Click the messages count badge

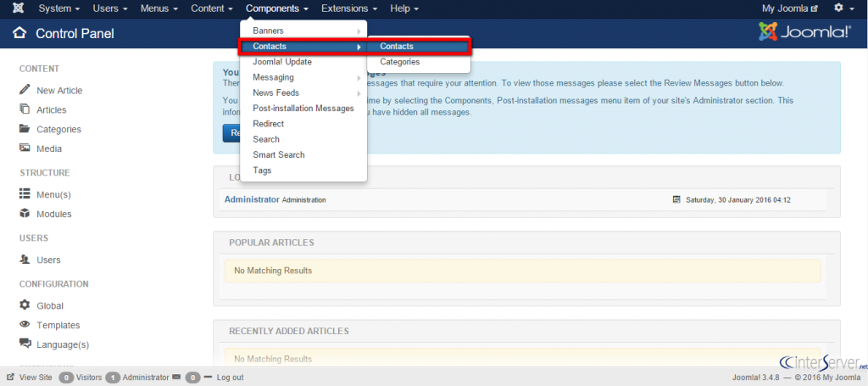click(192, 378)
